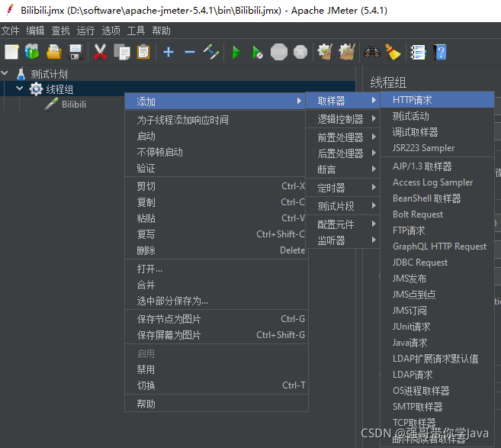Click the Clear gear-broom icon

coord(325,52)
